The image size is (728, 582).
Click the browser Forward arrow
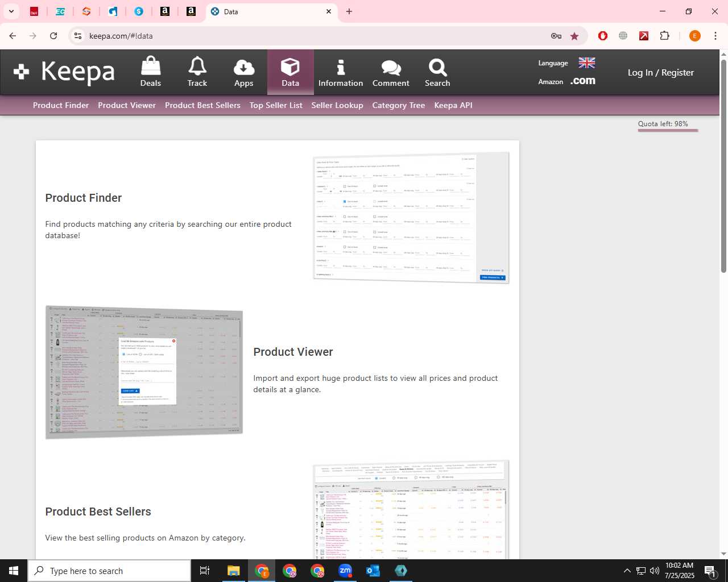(33, 36)
